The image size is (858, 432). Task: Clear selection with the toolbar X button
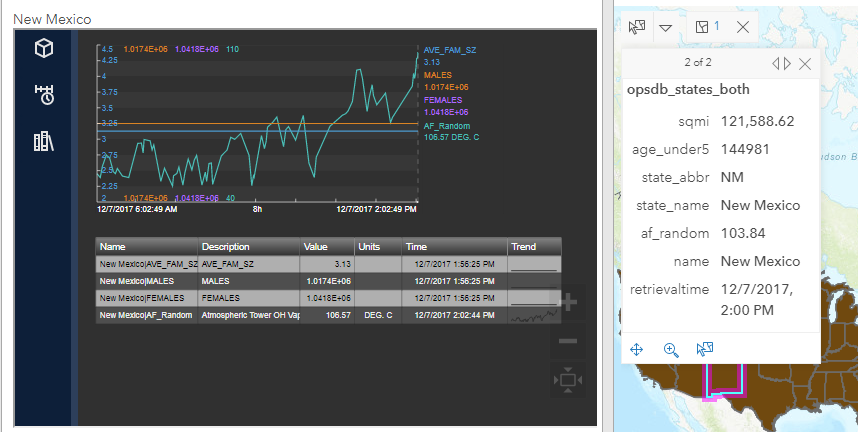(742, 27)
